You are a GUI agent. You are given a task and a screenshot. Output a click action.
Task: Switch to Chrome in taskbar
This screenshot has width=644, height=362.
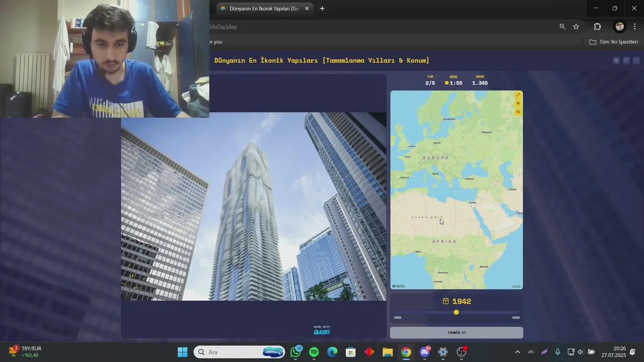pos(406,352)
